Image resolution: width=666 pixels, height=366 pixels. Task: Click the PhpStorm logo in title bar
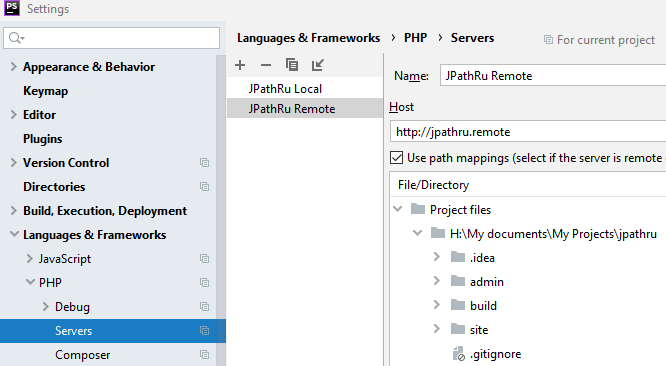coord(12,8)
